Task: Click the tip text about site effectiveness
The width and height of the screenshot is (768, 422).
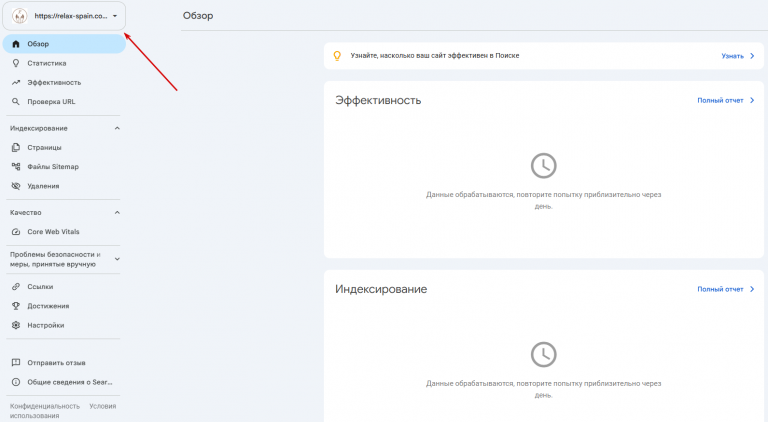Action: 435,56
